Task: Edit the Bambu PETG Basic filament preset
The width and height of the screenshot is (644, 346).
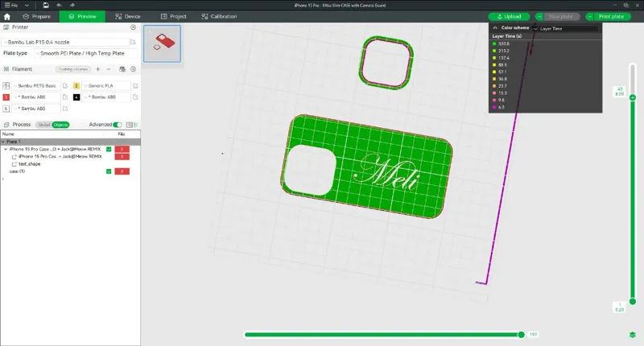Action: pos(65,86)
